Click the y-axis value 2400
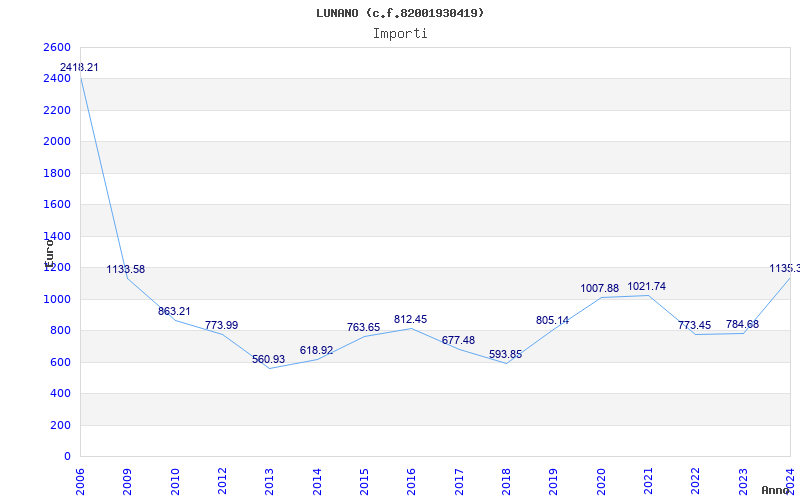The width and height of the screenshot is (800, 500). point(57,79)
